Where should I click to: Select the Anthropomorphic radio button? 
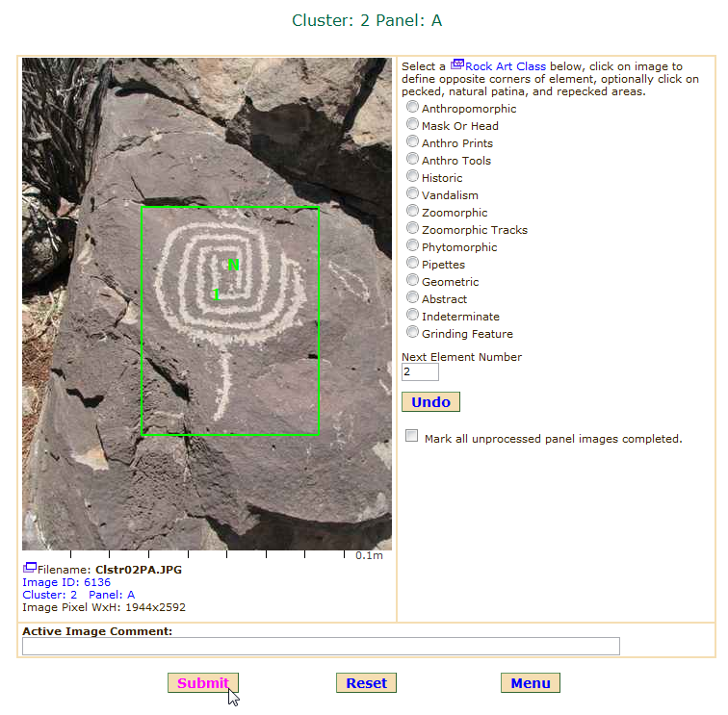click(413, 108)
